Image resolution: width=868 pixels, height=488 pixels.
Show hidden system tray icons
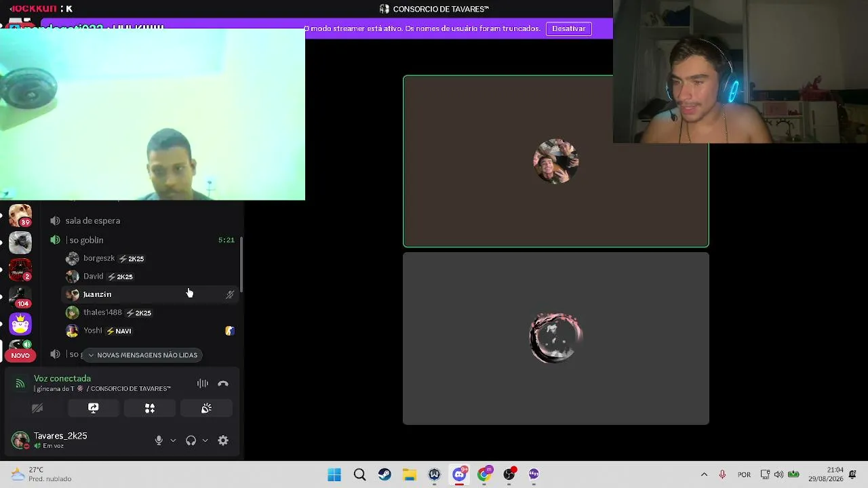pyautogui.click(x=704, y=474)
